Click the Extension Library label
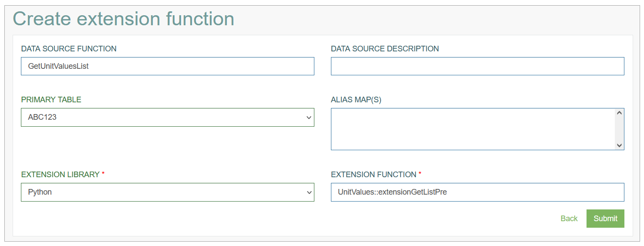644x246 pixels. pyautogui.click(x=60, y=175)
